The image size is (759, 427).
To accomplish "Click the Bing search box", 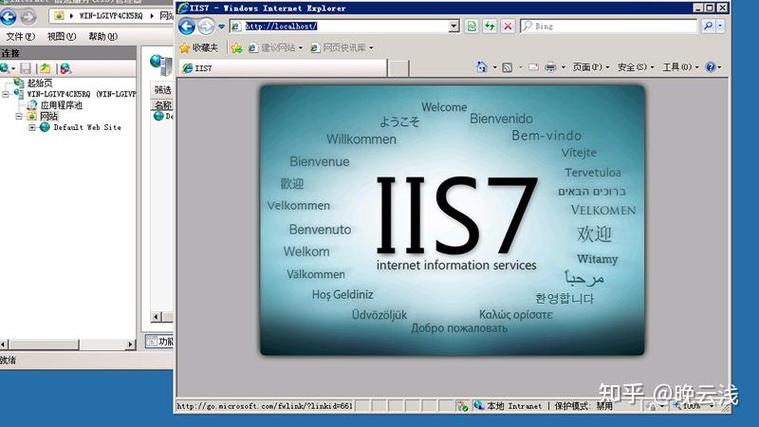I will [609, 26].
